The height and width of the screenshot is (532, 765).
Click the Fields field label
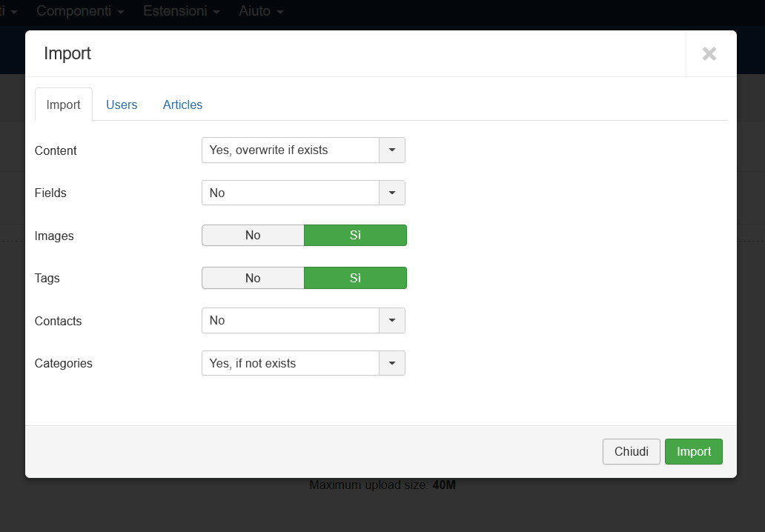(50, 193)
